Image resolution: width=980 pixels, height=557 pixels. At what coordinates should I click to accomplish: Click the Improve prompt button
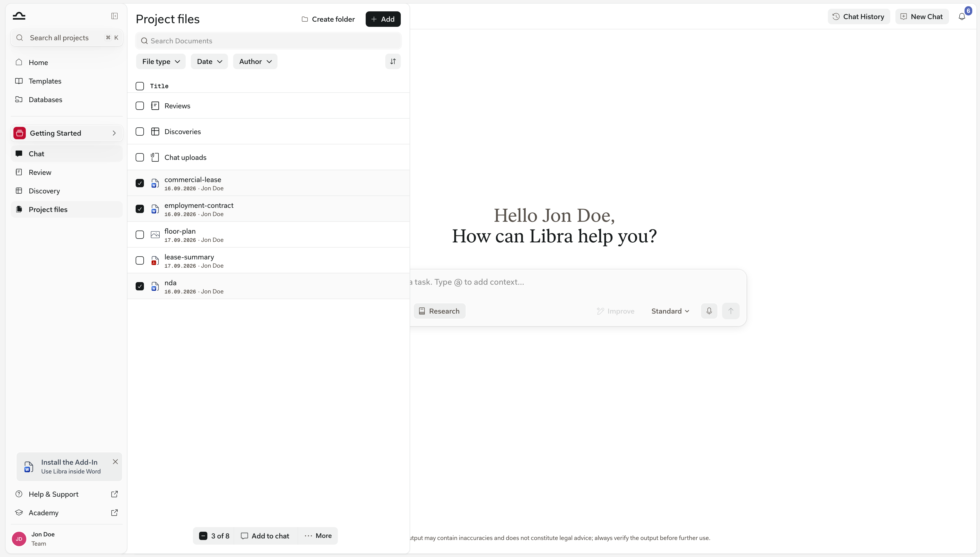[x=615, y=311]
